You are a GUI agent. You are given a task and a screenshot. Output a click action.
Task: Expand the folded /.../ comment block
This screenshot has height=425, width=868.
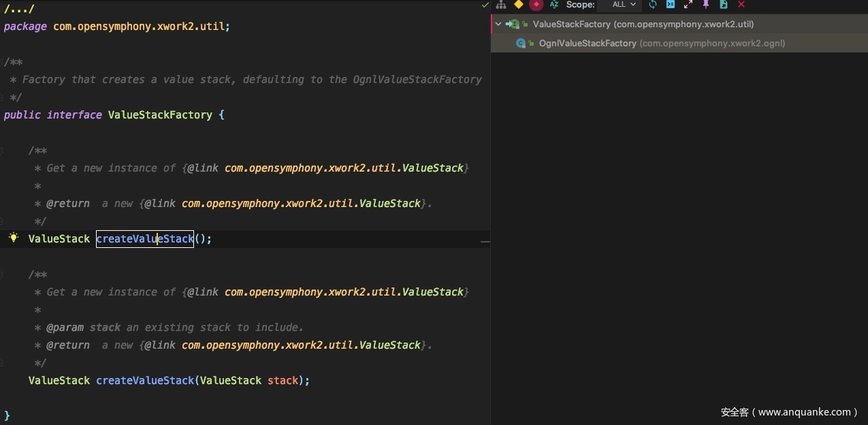pos(19,9)
